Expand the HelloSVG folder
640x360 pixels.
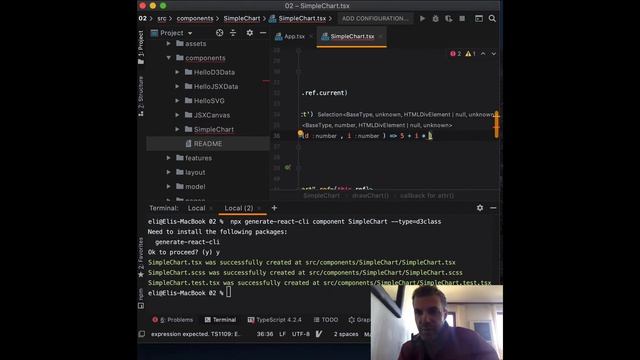[x=177, y=101]
